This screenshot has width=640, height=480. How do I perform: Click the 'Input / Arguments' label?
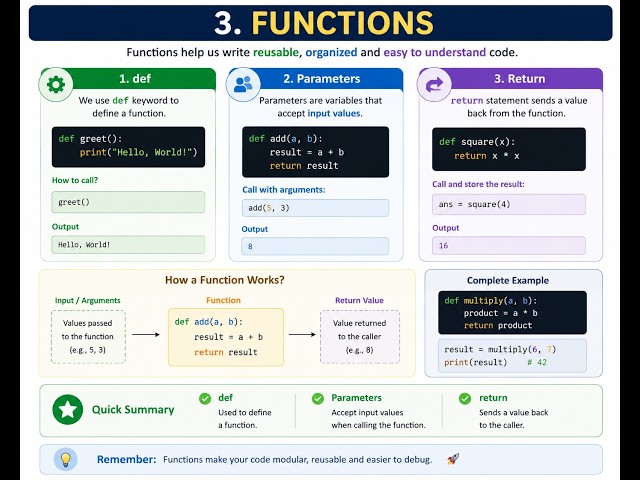point(88,300)
